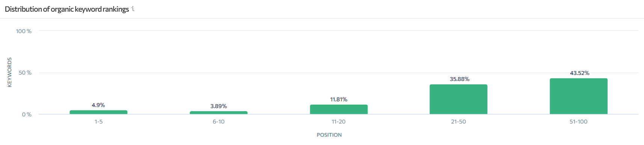Click the 50 % y-axis tick label
644x145 pixels.
(25, 73)
